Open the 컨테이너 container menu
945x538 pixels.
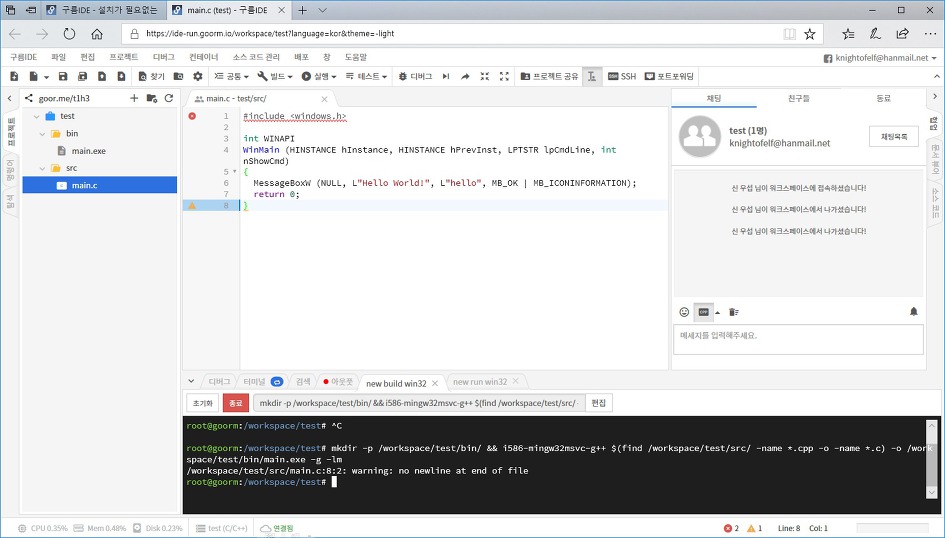[204, 57]
